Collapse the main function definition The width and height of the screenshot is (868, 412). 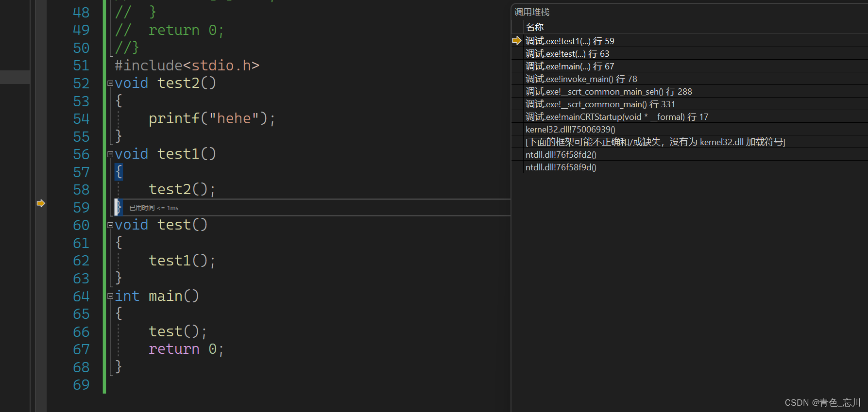[110, 296]
